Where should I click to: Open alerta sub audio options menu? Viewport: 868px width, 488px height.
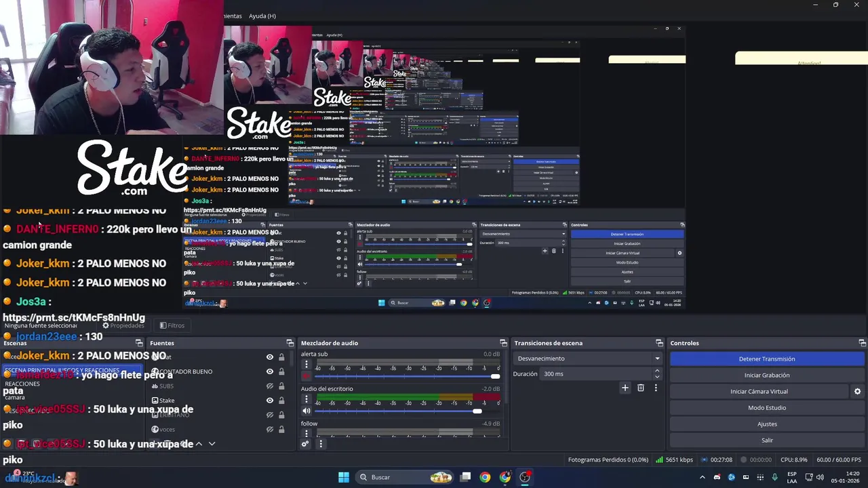pyautogui.click(x=307, y=365)
